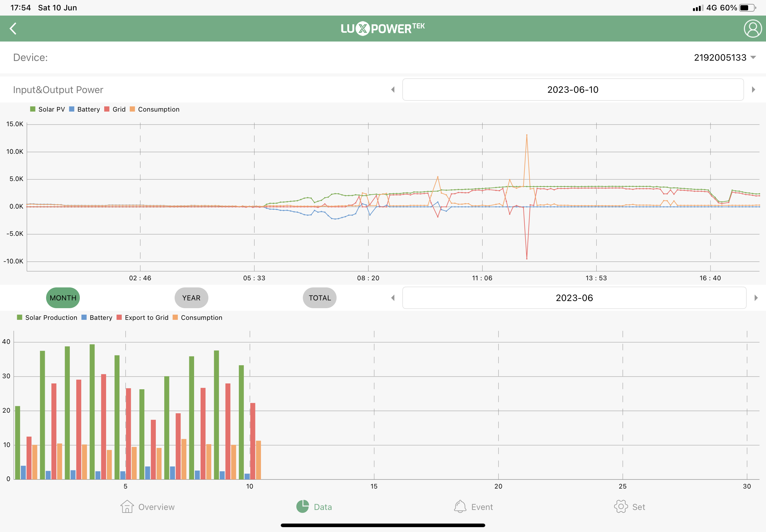Go to previous day with left arrow
766x532 pixels.
click(x=393, y=90)
